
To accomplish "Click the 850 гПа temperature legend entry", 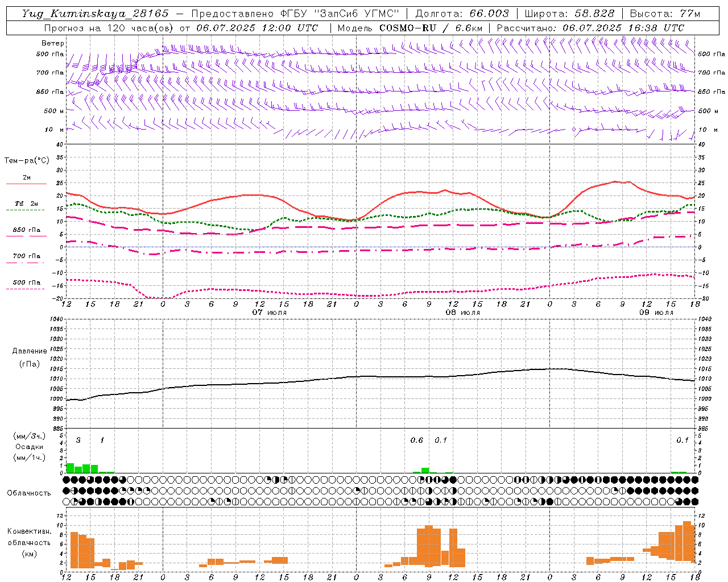I will pos(27,230).
